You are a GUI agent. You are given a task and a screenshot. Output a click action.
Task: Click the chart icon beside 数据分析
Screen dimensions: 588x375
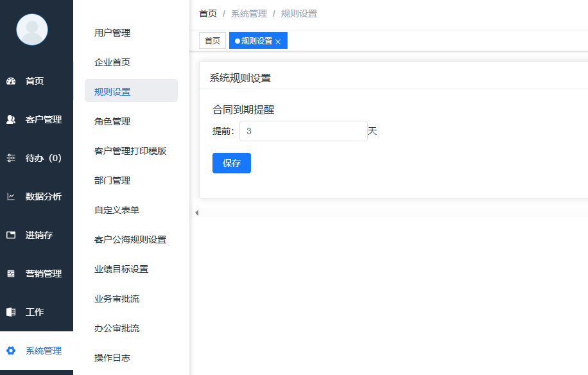coord(11,196)
